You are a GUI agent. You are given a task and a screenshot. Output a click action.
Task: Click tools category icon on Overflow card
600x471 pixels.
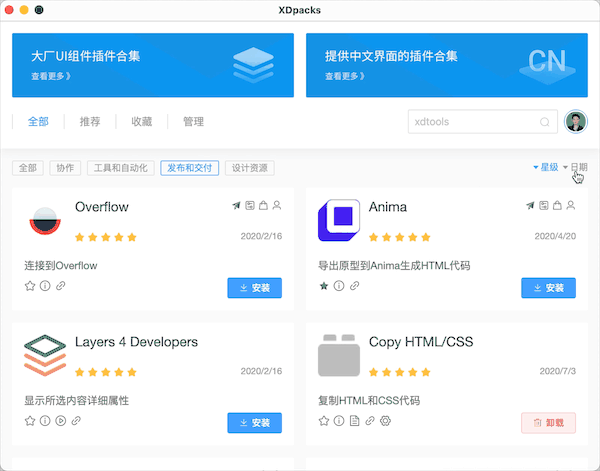(x=250, y=205)
